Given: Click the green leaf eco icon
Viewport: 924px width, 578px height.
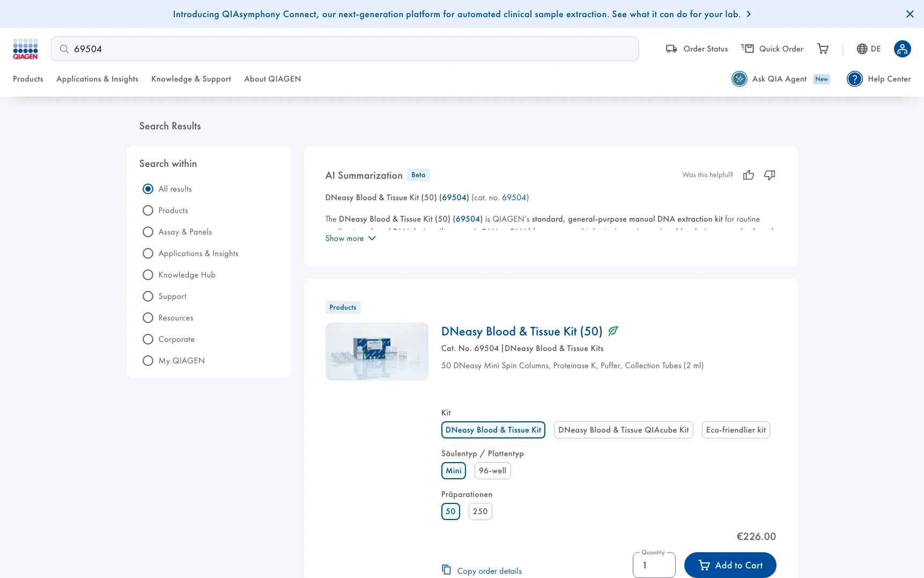Looking at the screenshot, I should tap(613, 331).
